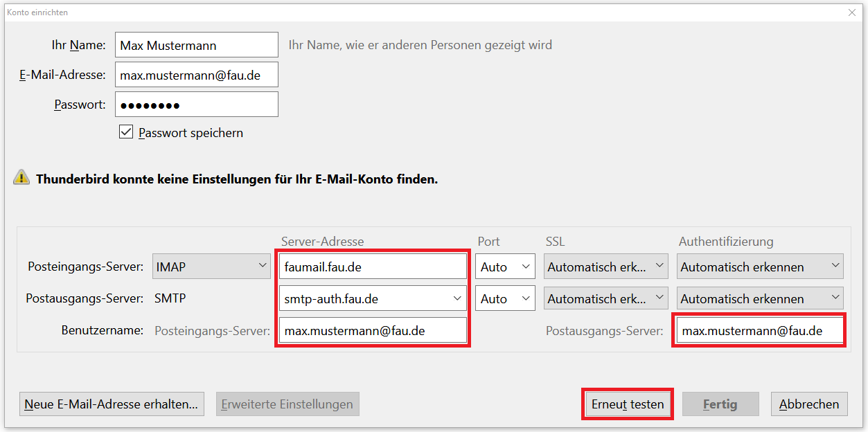Expand the smtp-auth.fau.de server combo box

tap(457, 298)
